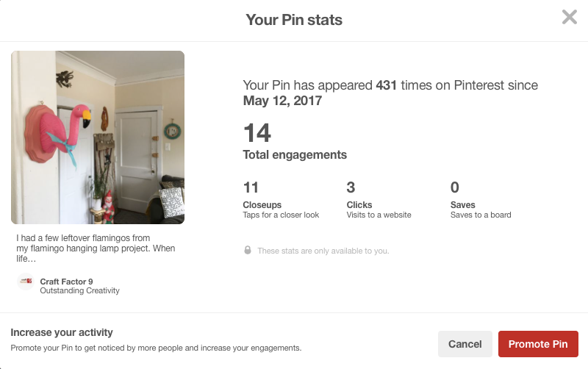Click the Total engagements label
Image resolution: width=588 pixels, height=369 pixels.
point(295,155)
